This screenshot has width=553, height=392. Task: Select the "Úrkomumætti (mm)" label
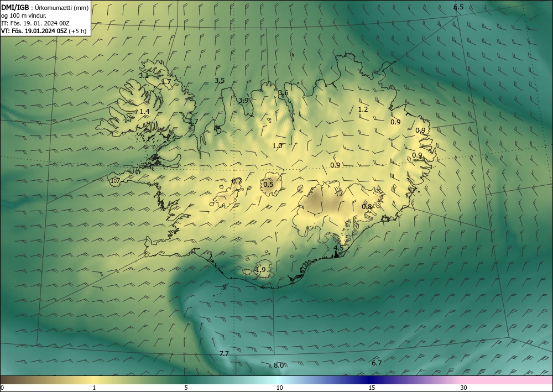pyautogui.click(x=62, y=8)
